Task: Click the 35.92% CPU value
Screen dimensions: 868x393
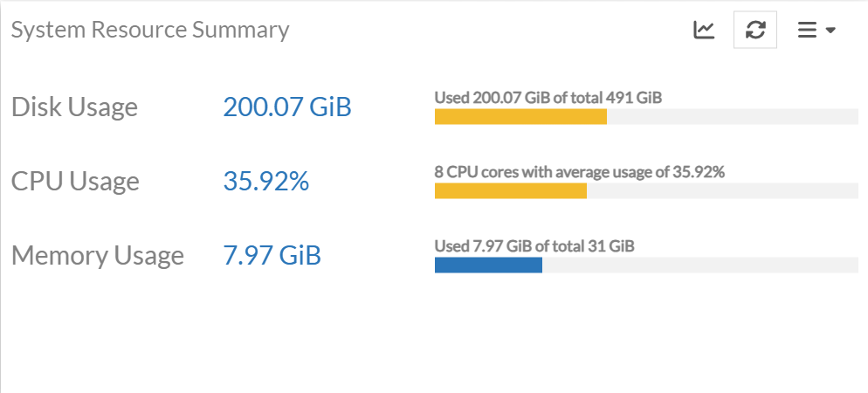Action: tap(266, 182)
